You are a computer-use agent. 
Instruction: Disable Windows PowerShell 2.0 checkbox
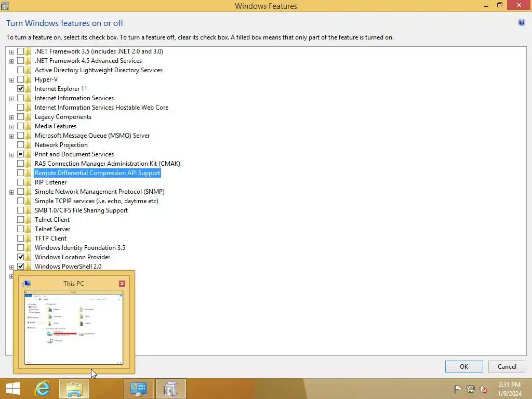(x=20, y=267)
